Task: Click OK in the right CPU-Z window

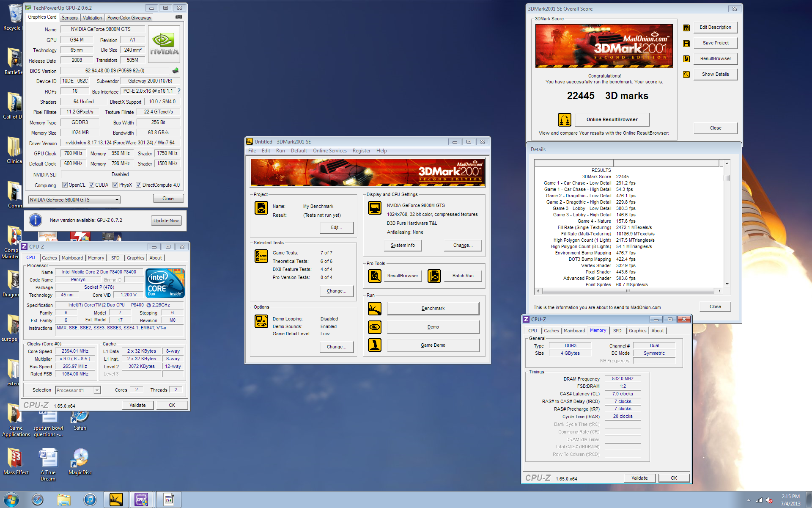Action: 674,478
